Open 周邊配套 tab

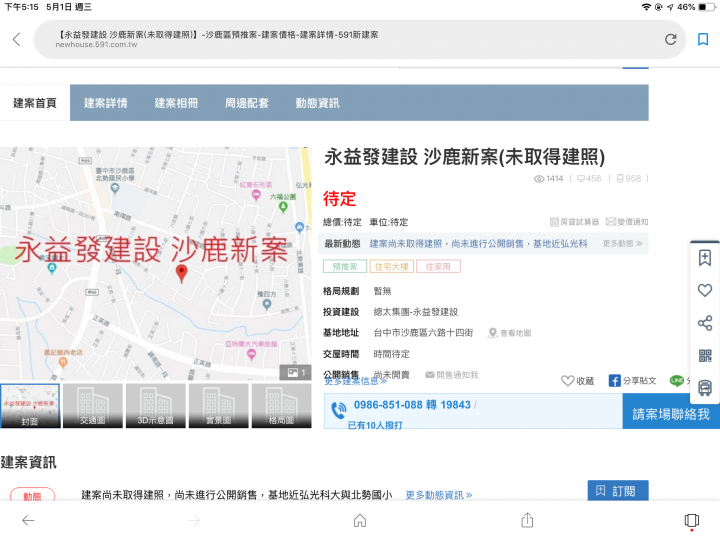(x=247, y=103)
